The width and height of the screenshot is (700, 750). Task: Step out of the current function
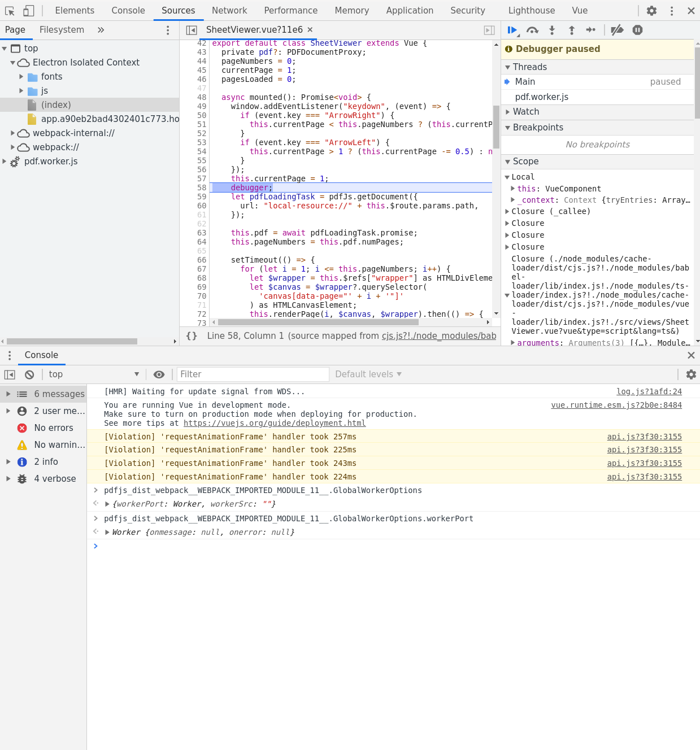coord(571,30)
